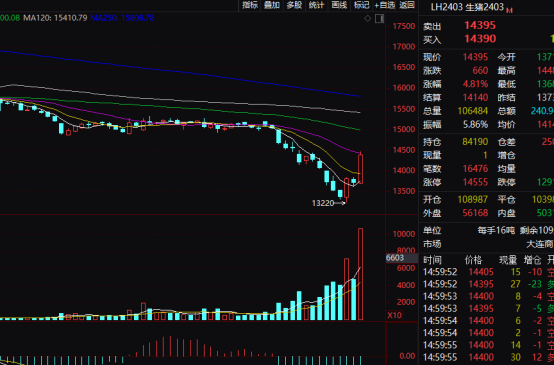The width and height of the screenshot is (554, 365).
Task: Click the 17500 price axis label
Action: tap(403, 26)
